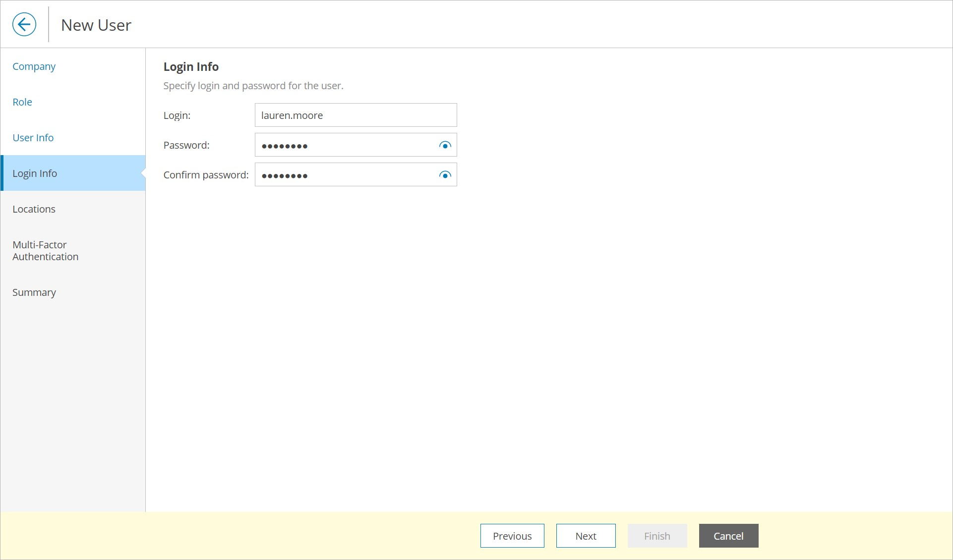Viewport: 953px width, 560px height.
Task: Cancel the New User wizard
Action: tap(728, 536)
